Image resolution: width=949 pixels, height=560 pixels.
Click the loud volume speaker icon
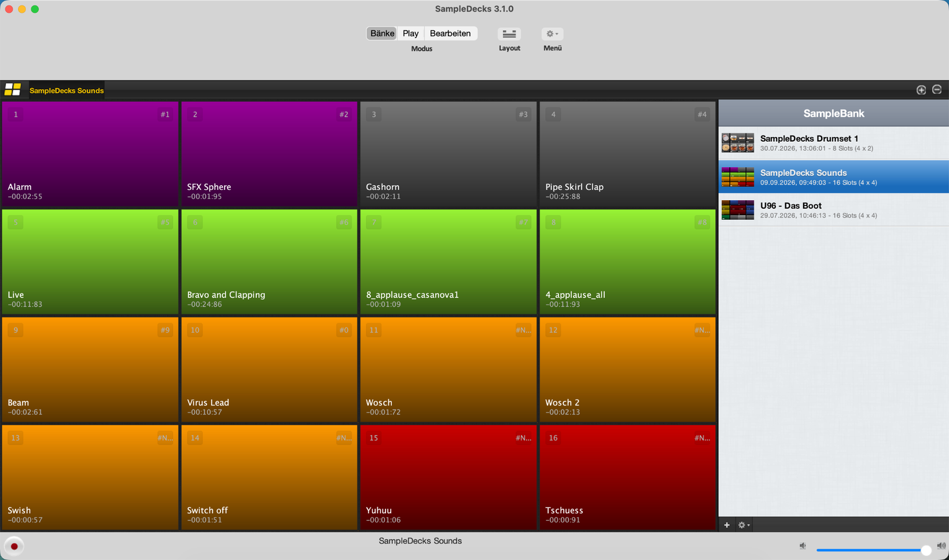(941, 546)
